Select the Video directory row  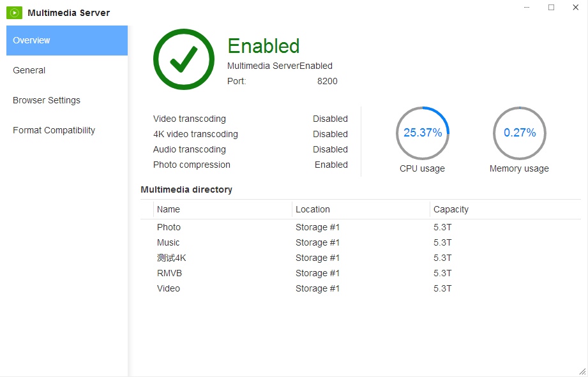point(169,288)
